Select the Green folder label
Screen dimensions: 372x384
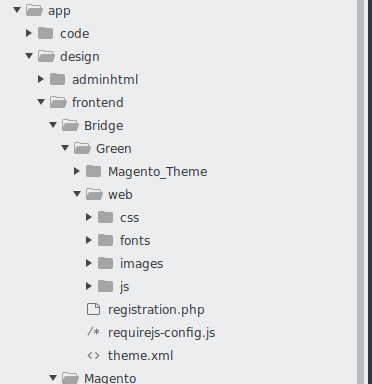click(x=114, y=148)
